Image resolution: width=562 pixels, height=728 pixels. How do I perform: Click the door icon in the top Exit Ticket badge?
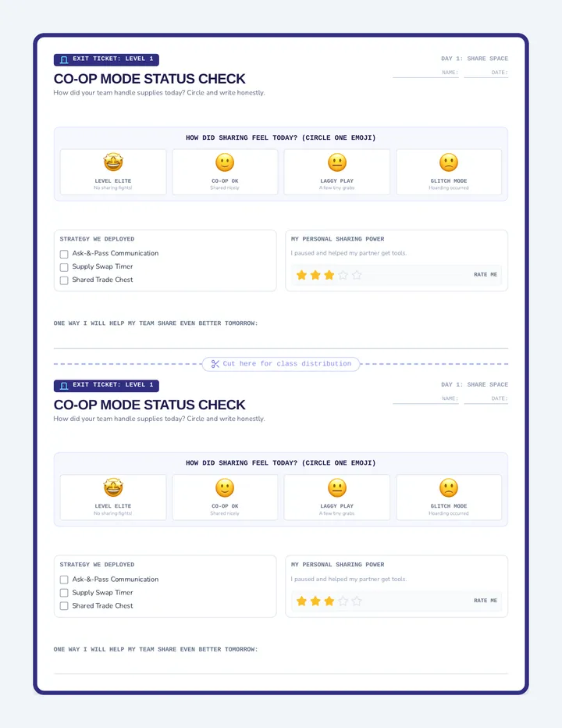coord(64,59)
